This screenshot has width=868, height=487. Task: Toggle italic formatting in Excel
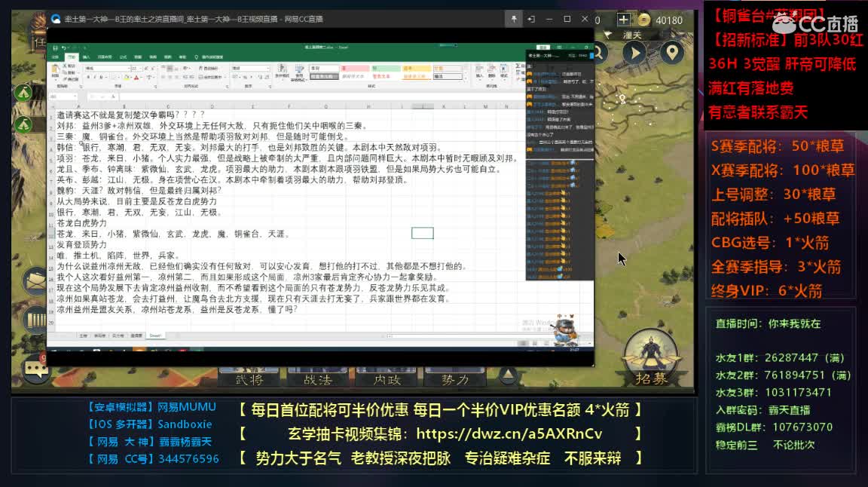(95, 77)
